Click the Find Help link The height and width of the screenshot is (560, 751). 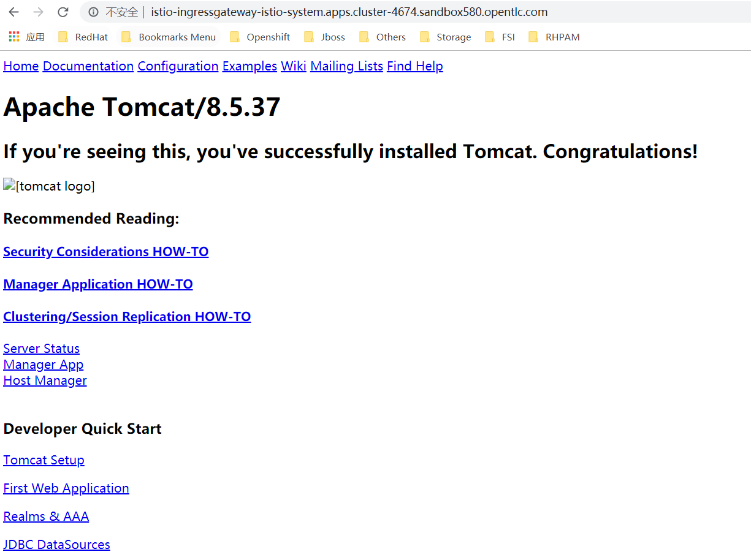pos(415,66)
